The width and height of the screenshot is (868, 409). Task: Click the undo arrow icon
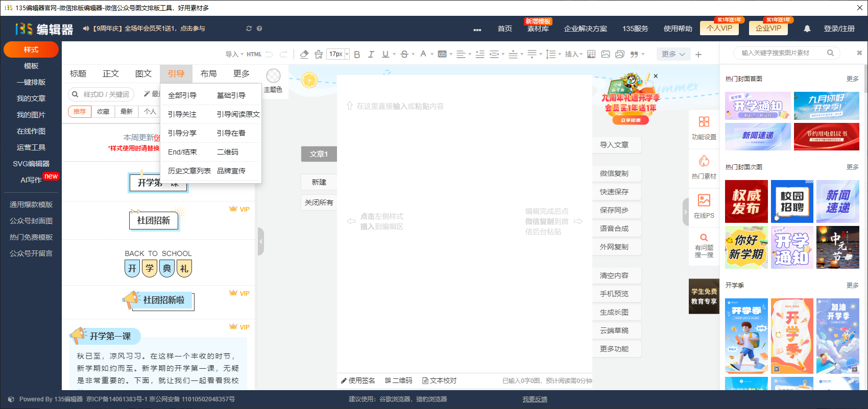tap(269, 54)
